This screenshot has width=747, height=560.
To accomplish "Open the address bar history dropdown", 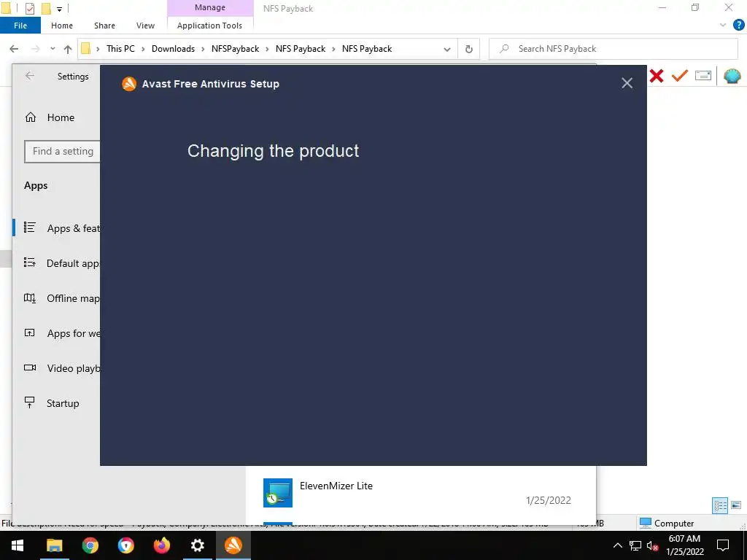I will tap(447, 49).
